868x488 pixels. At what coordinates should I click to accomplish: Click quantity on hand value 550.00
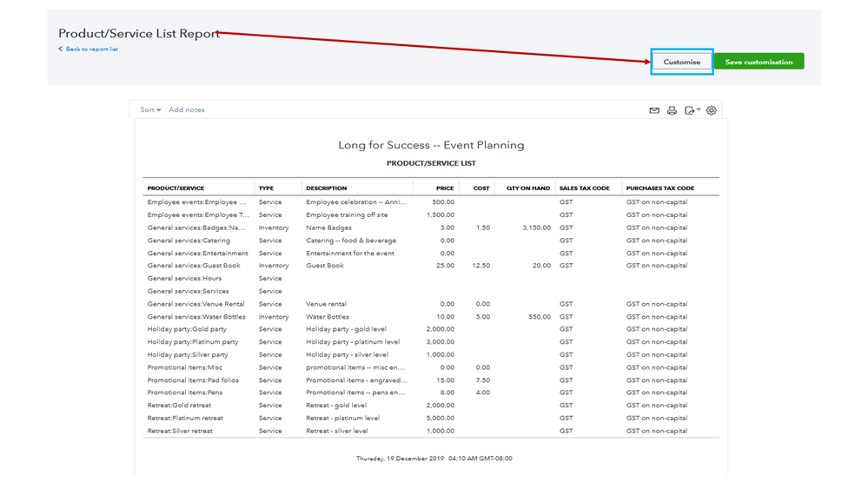[x=540, y=317]
